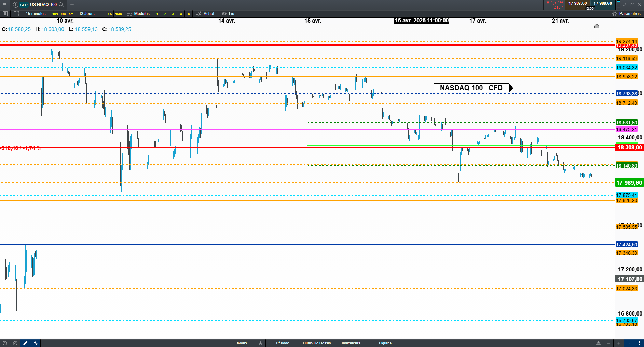Zoom in with the bottom plus icon
644x347 pixels.
coord(619,343)
